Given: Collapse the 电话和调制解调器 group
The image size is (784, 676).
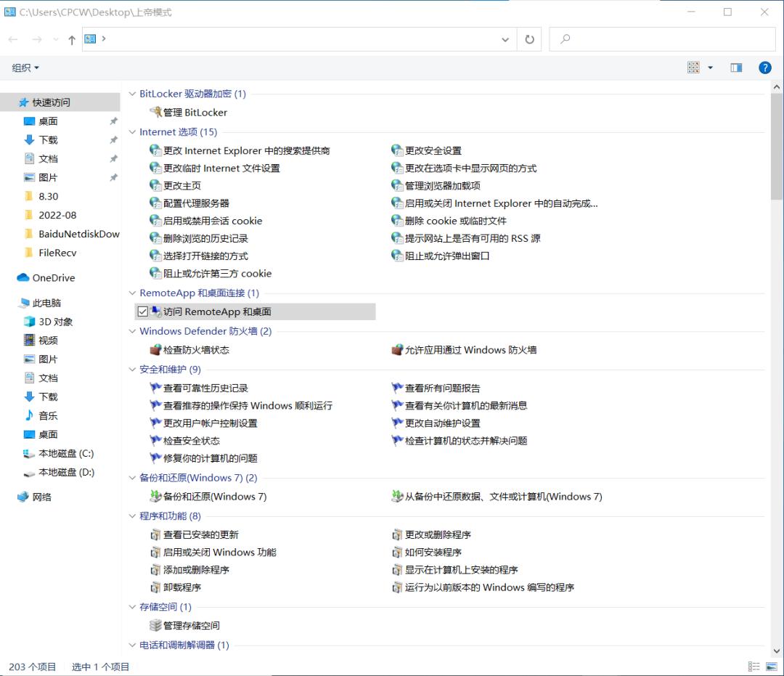Looking at the screenshot, I should click(x=132, y=645).
